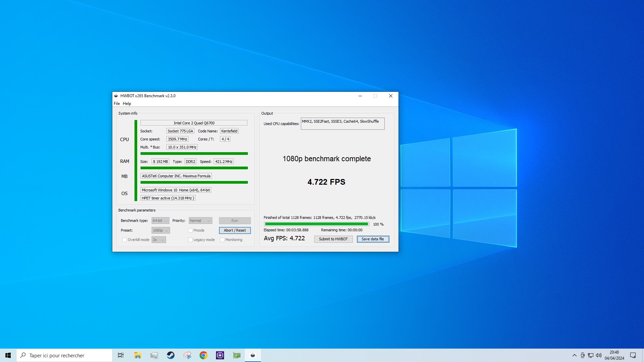Viewport: 644px width, 362px height.
Task: Close the HWBOT x265 Benchmark window
Action: click(391, 96)
